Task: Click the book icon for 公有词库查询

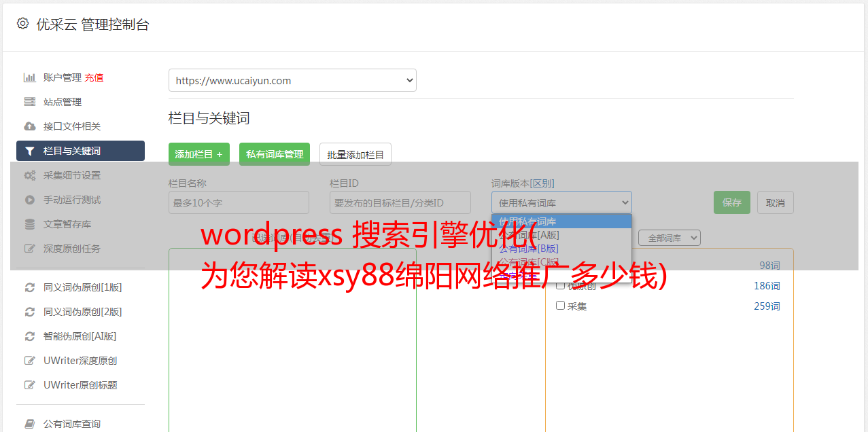Action: click(30, 424)
